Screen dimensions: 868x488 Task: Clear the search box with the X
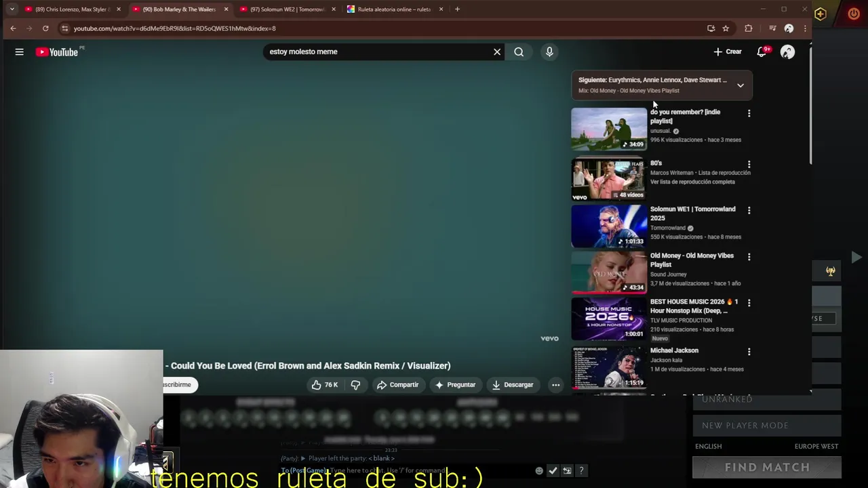(497, 52)
